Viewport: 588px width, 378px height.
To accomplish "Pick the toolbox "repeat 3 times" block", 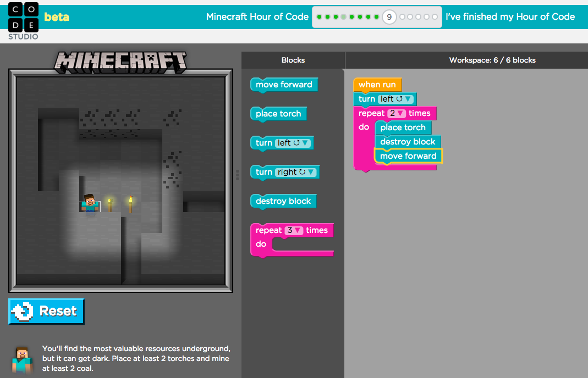I will (x=292, y=240).
